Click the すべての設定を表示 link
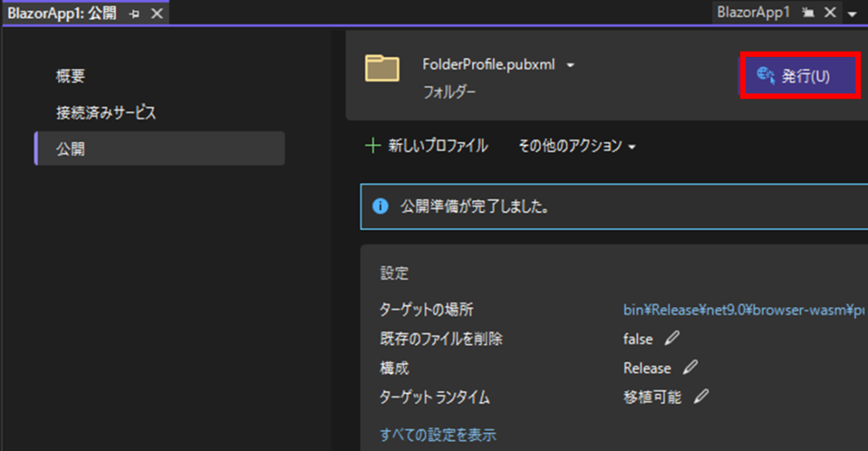The height and width of the screenshot is (451, 868). 437,435
